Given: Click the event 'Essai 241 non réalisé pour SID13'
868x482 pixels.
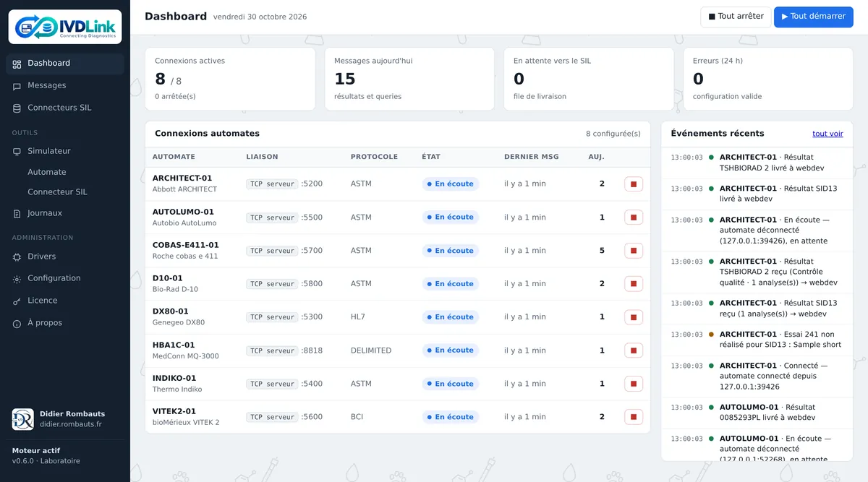Looking at the screenshot, I should click(x=757, y=340).
